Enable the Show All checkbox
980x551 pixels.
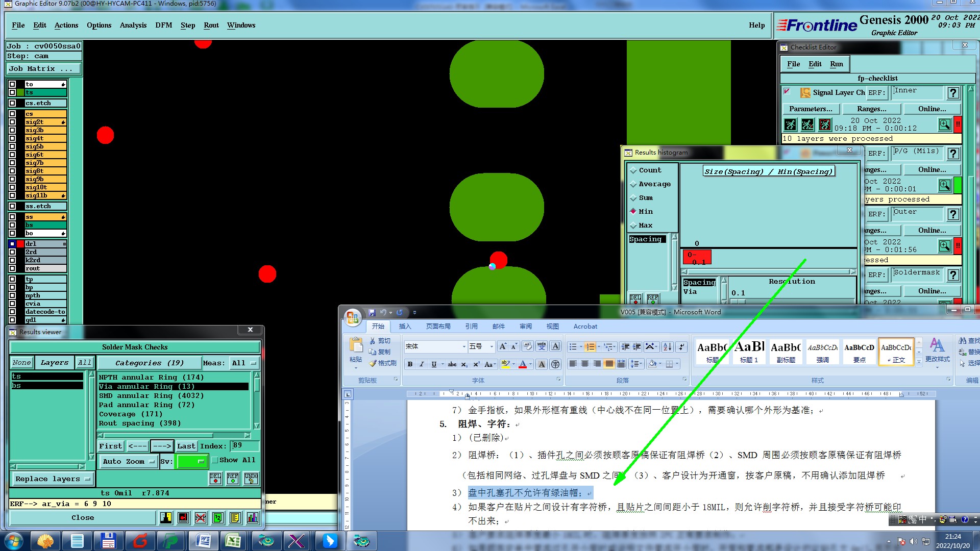(215, 460)
